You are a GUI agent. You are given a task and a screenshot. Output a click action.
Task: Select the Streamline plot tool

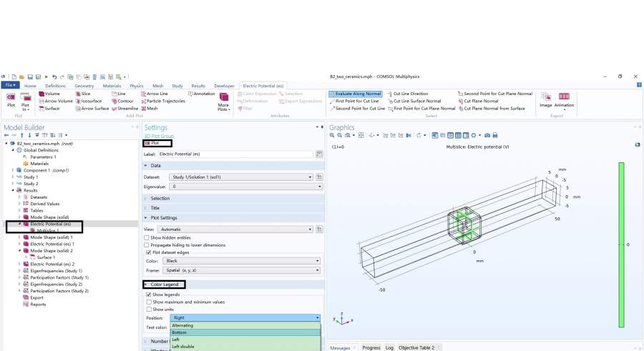pyautogui.click(x=114, y=109)
